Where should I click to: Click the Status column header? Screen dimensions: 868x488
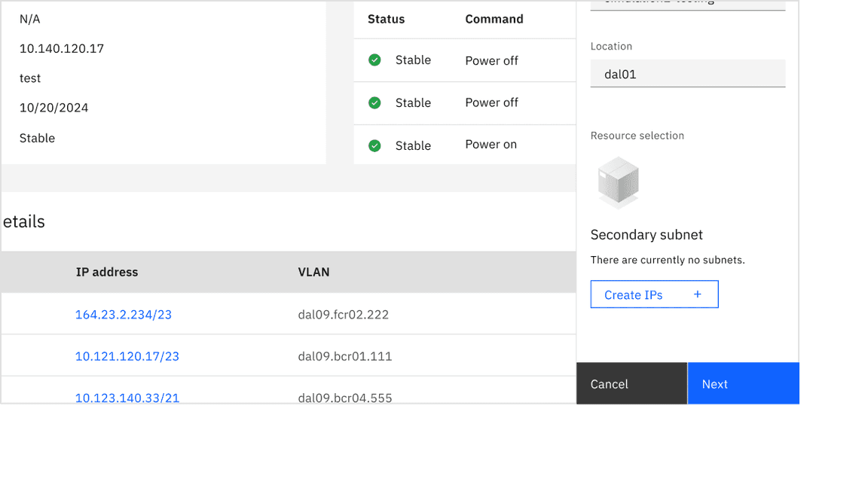click(x=386, y=20)
